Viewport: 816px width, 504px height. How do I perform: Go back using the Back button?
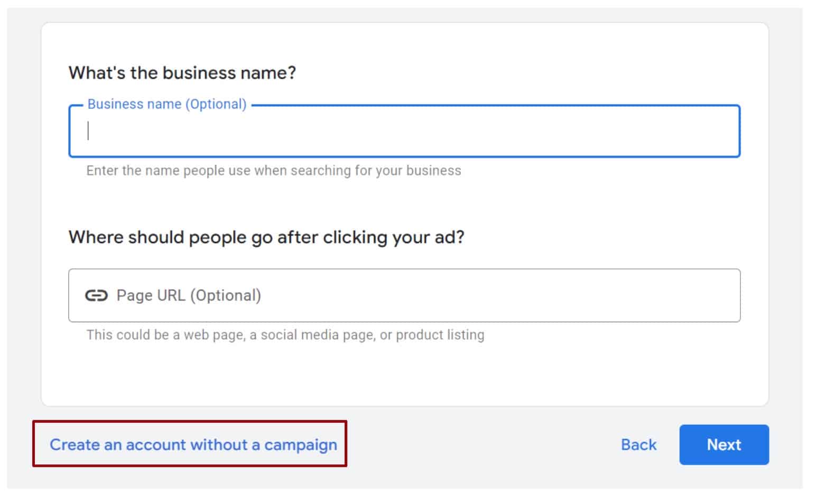[638, 445]
